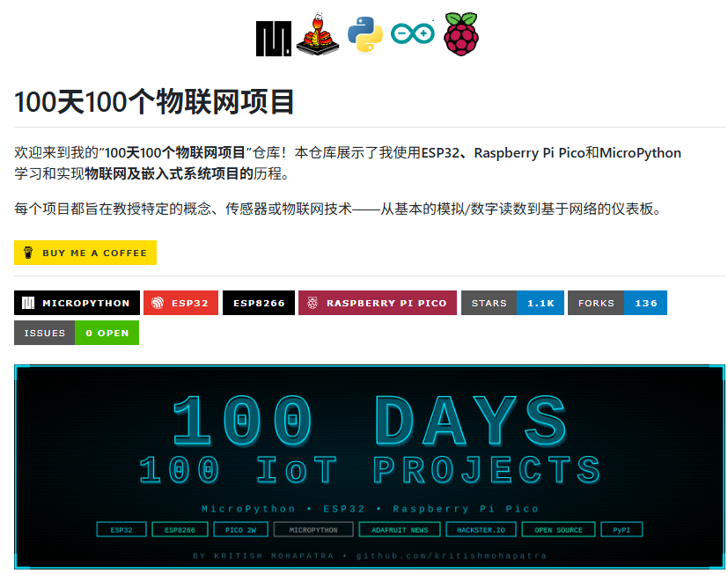Open the Stars 1.1K badge
Image resolution: width=728 pixels, height=573 pixels.
pos(512,303)
